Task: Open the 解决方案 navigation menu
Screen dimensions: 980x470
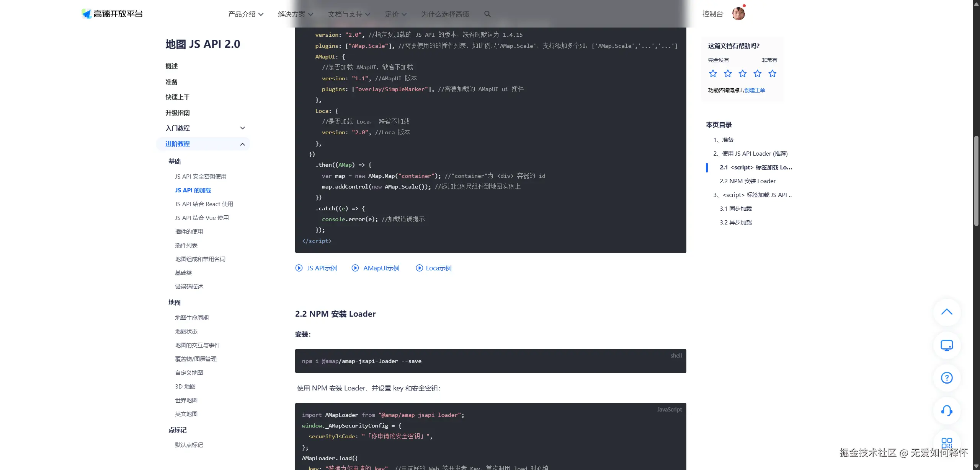Action: (295, 14)
